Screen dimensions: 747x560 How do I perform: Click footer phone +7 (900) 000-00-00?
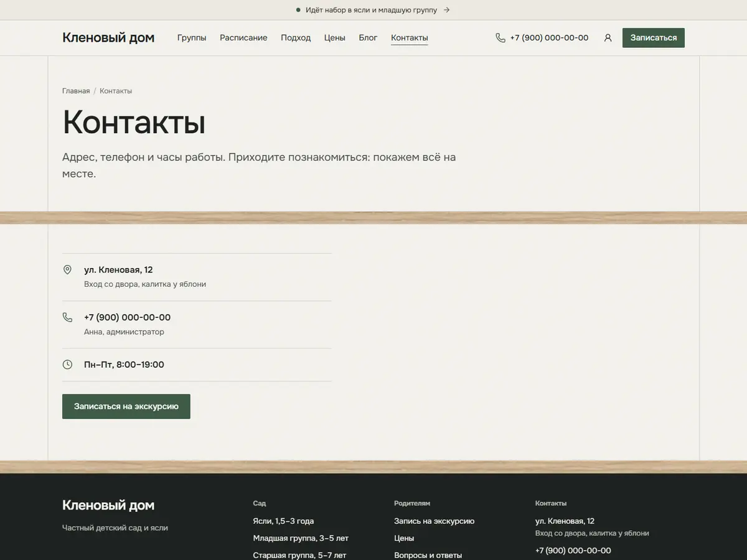point(573,551)
